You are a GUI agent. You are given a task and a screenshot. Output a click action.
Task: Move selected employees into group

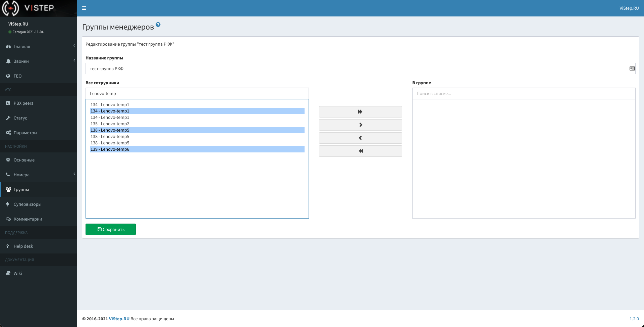click(x=360, y=125)
